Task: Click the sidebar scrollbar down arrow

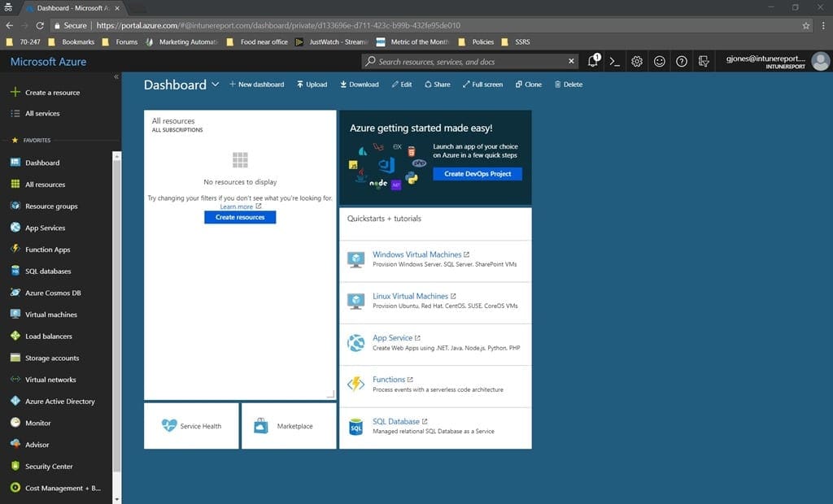Action: (x=117, y=500)
